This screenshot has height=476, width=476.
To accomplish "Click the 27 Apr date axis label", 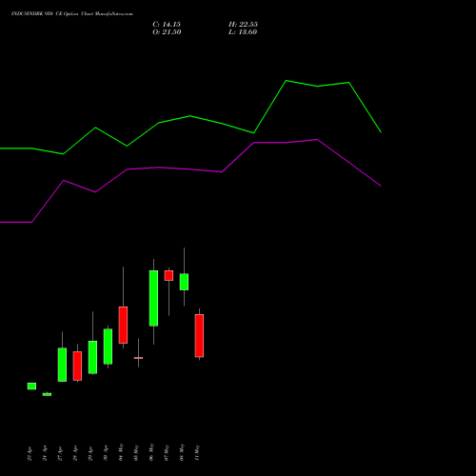I will (60, 453).
